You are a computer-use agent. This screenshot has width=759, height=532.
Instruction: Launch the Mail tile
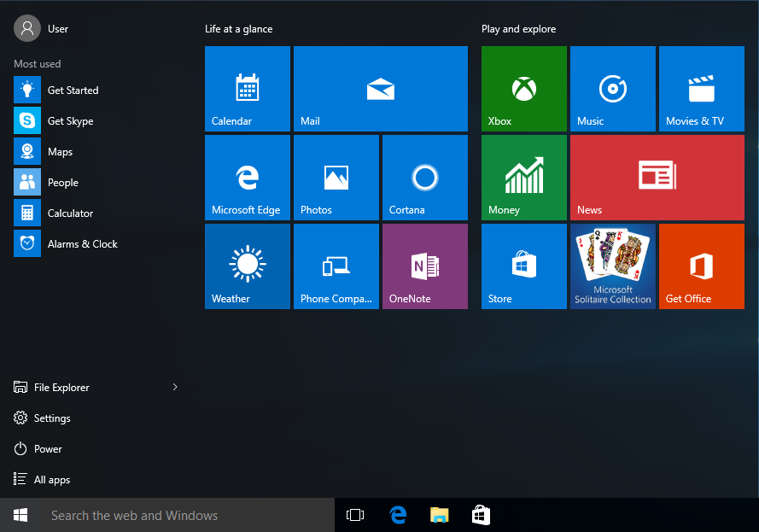tap(380, 89)
